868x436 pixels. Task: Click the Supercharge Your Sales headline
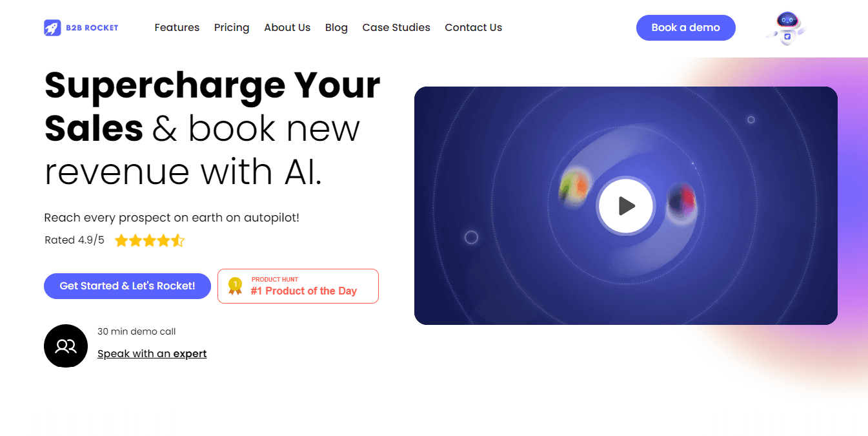tap(212, 107)
